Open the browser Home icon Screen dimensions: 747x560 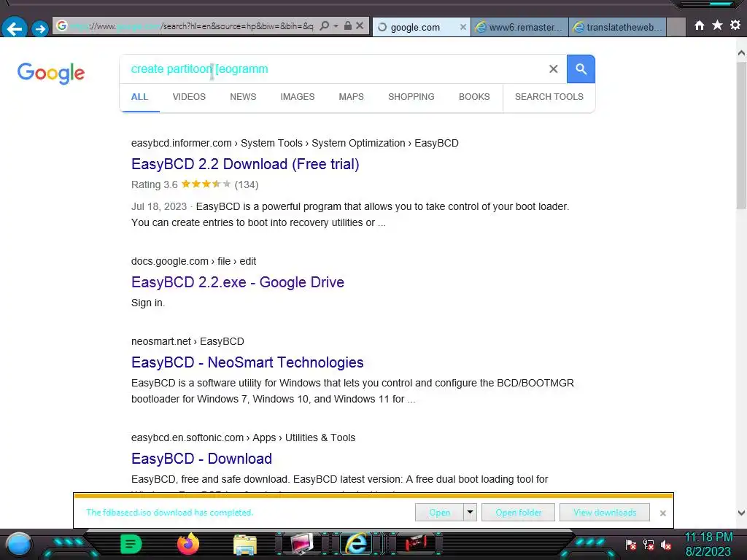click(700, 26)
